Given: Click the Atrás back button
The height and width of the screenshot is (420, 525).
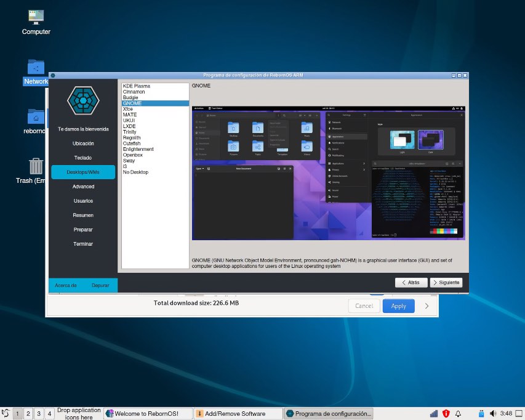Looking at the screenshot, I should pos(411,283).
